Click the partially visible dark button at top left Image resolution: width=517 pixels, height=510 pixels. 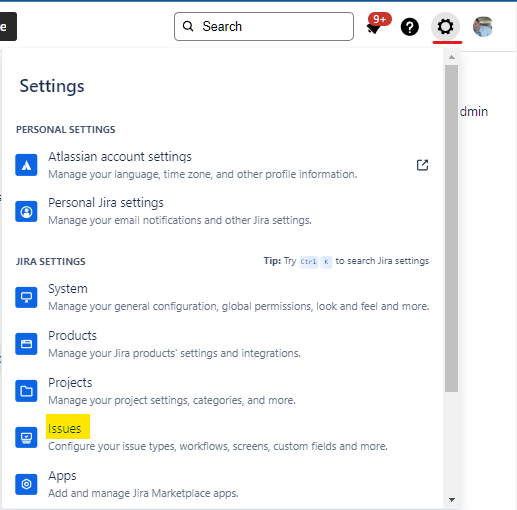[7, 27]
